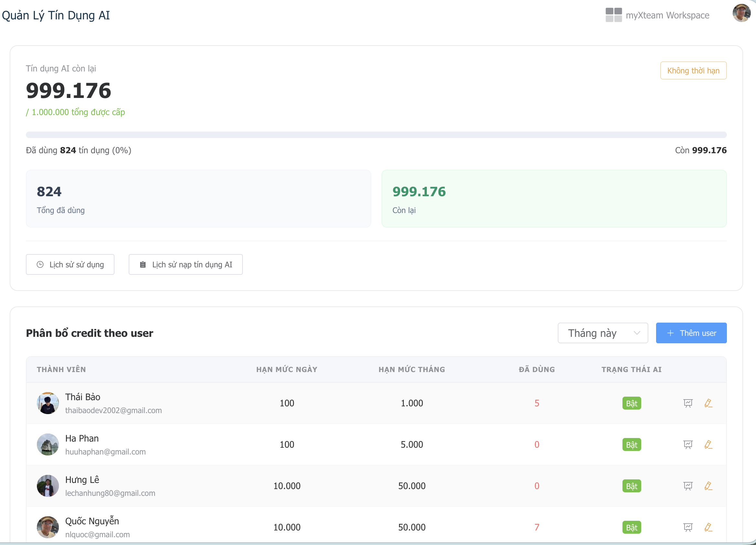Toggle Bật AI status for Ha Phan
The height and width of the screenshot is (545, 756).
click(632, 444)
